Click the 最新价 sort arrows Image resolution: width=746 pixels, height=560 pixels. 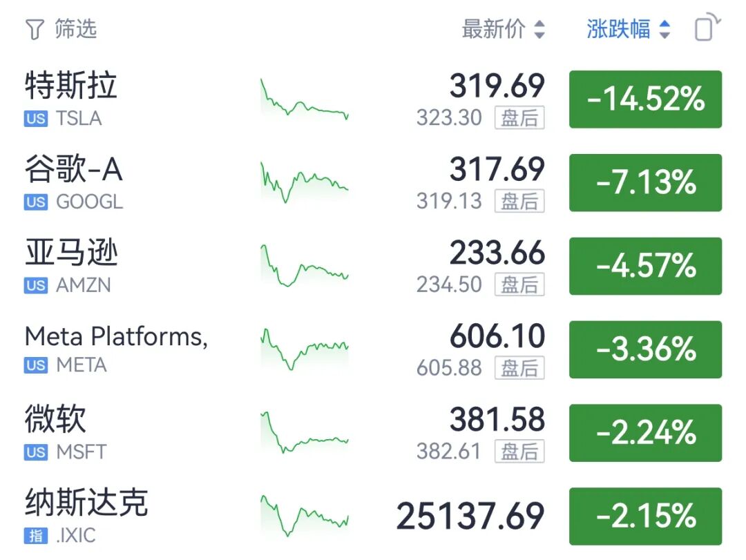tap(539, 30)
